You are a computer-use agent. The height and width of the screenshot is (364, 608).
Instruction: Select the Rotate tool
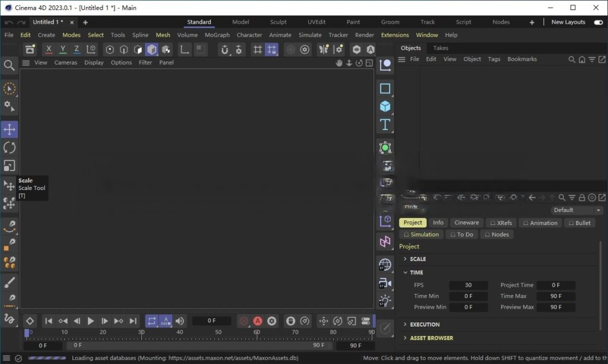[x=9, y=147]
